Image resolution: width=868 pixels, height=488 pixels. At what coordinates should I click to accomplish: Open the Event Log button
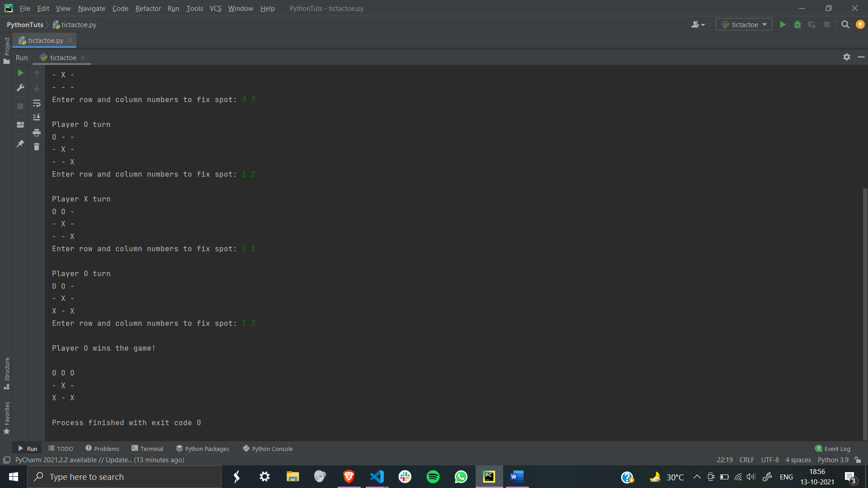(x=833, y=449)
